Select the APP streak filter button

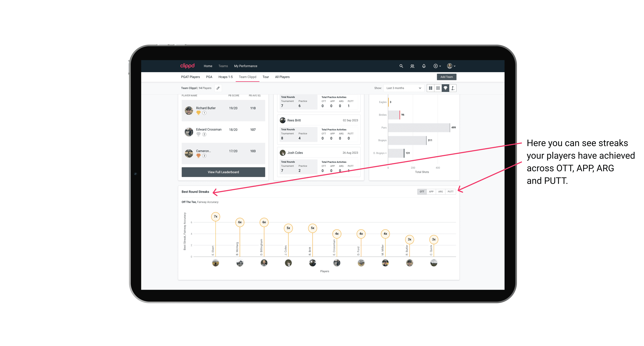pos(430,191)
